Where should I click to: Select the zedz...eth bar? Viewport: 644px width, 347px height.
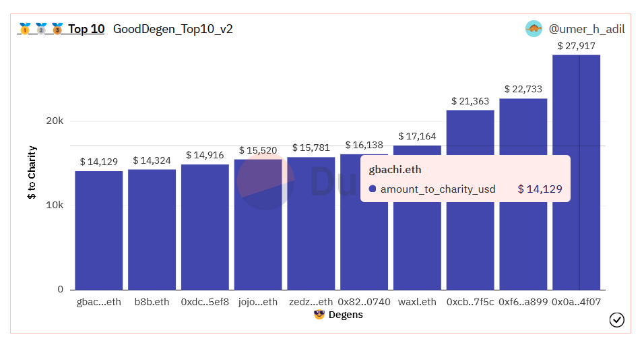click(x=311, y=224)
